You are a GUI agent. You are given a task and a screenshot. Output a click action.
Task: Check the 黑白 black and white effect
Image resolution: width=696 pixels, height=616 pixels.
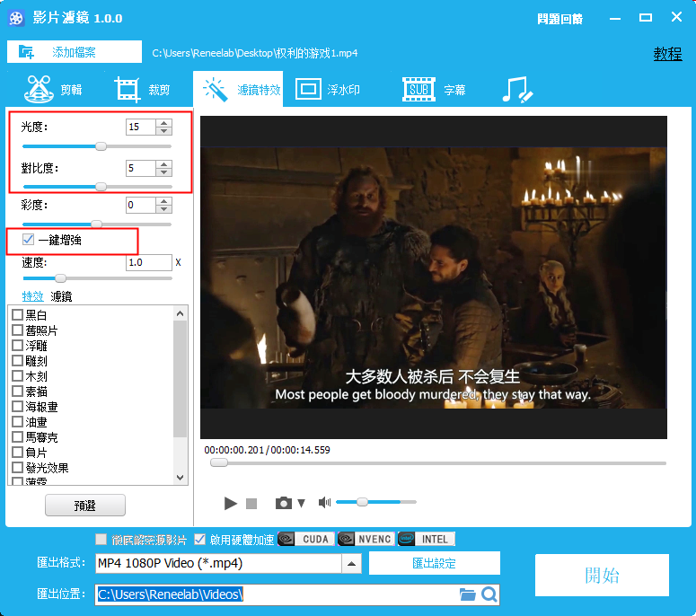click(18, 315)
